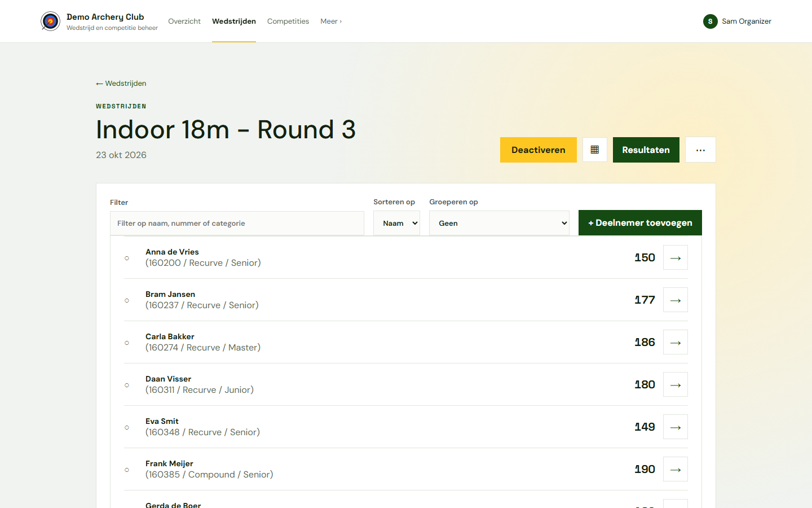Click Frank Meijer's score 190
The width and height of the screenshot is (812, 508).
645,469
